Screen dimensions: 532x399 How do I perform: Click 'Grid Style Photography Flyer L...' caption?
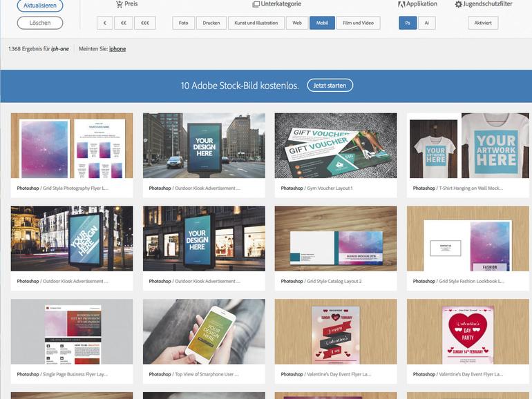[x=76, y=188]
